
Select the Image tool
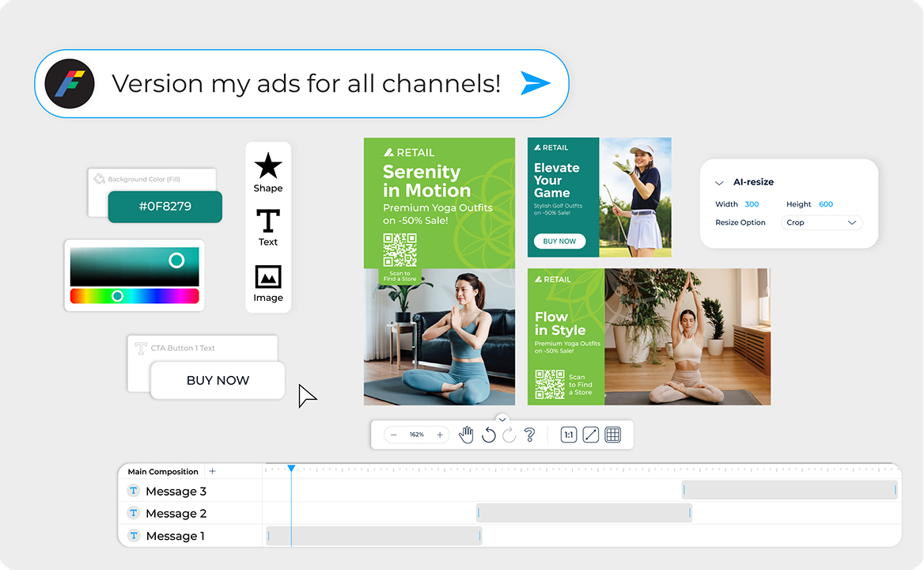coord(268,283)
